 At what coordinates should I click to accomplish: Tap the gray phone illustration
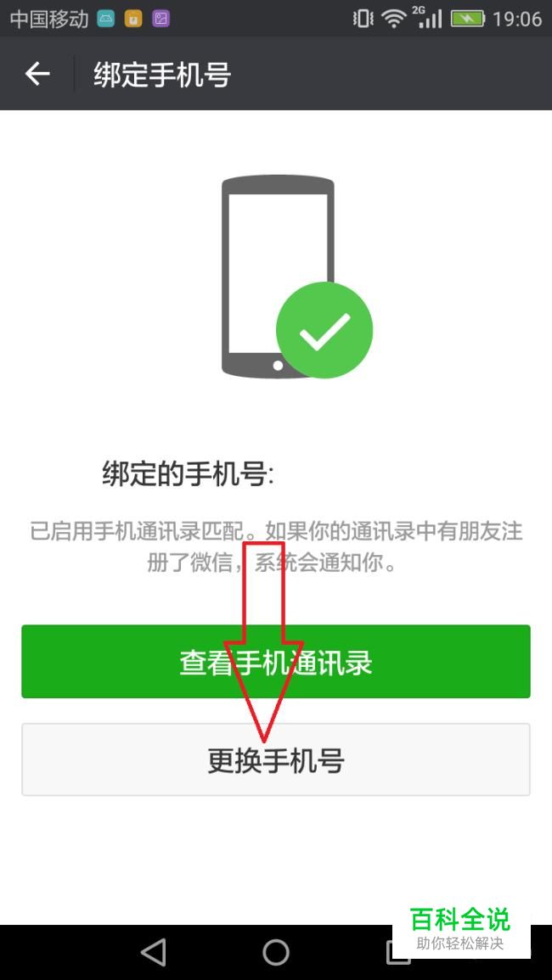pyautogui.click(x=278, y=277)
